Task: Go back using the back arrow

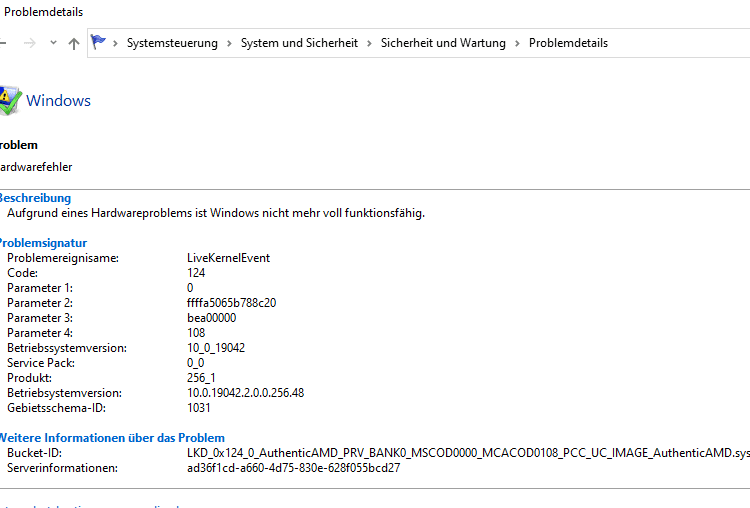Action: click(x=2, y=43)
